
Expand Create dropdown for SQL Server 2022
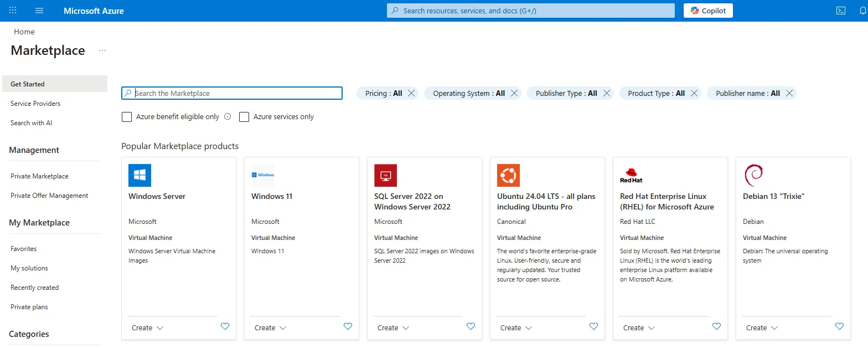tap(393, 327)
